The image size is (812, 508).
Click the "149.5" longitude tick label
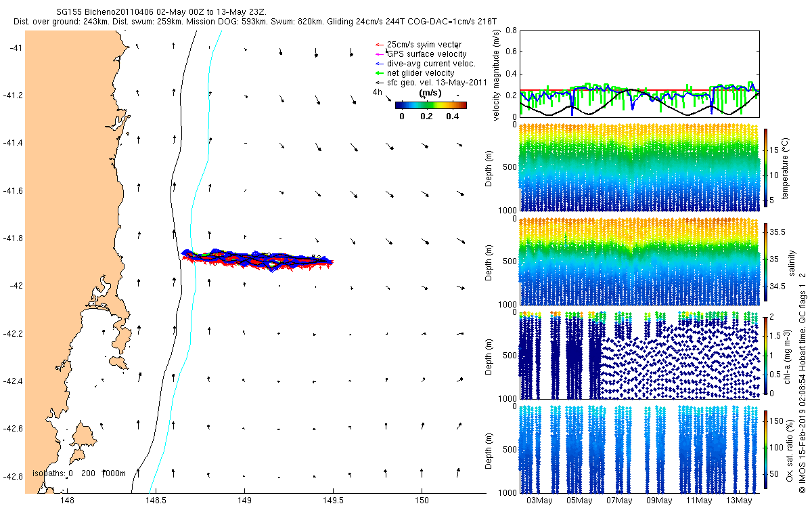[333, 501]
